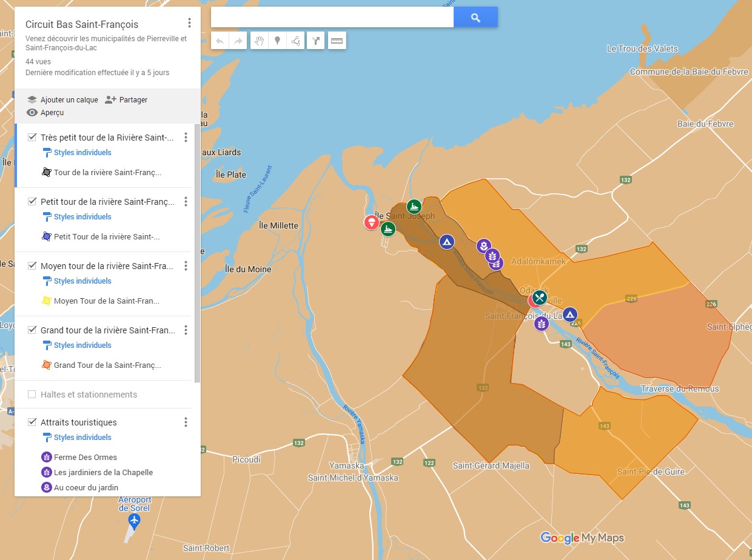Select the hand pan tool

click(x=259, y=41)
